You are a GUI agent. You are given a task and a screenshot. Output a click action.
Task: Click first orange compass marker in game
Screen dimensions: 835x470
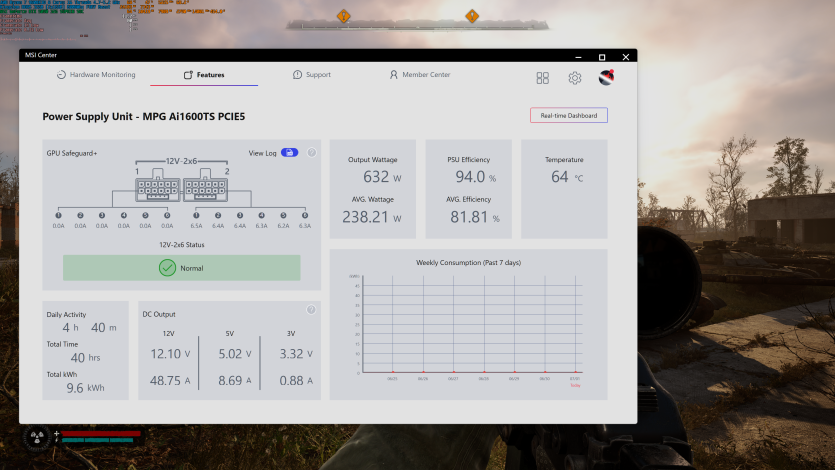tap(343, 16)
